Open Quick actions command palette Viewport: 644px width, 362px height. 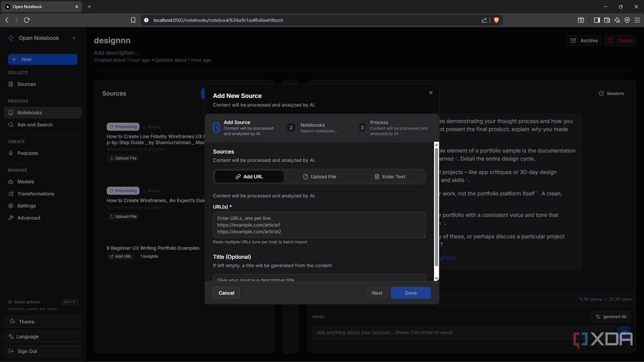[43, 302]
